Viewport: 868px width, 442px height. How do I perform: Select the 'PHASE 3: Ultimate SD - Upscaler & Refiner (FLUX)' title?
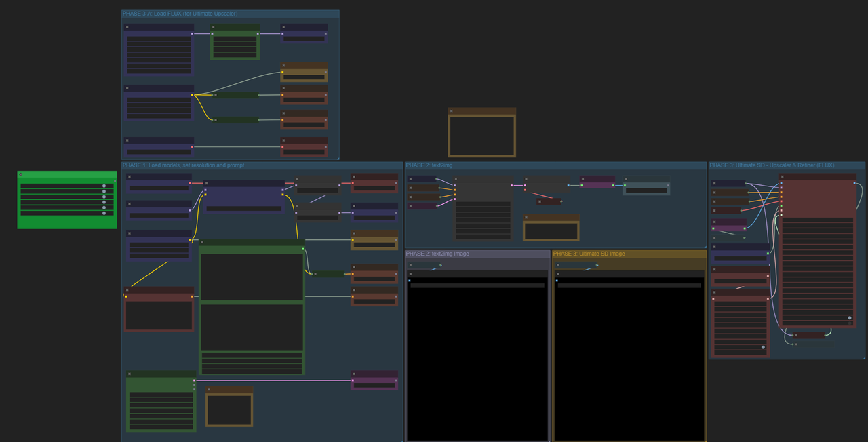[x=772, y=165]
